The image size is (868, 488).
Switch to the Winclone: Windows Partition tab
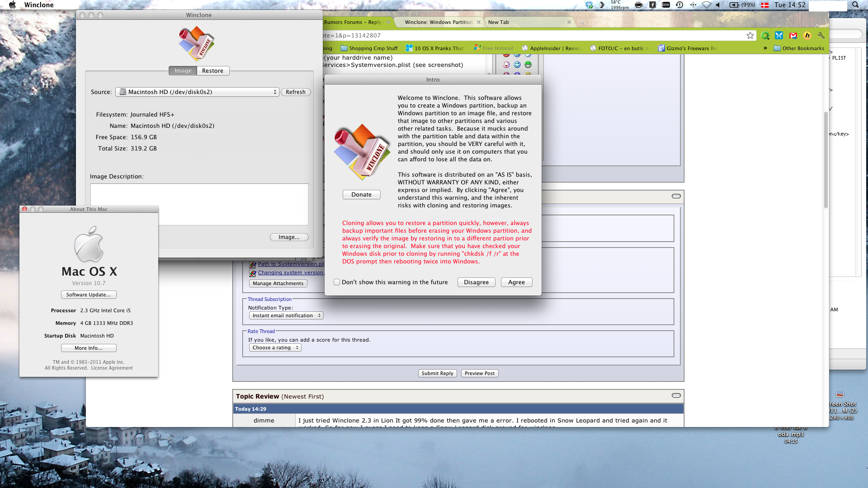click(x=438, y=22)
